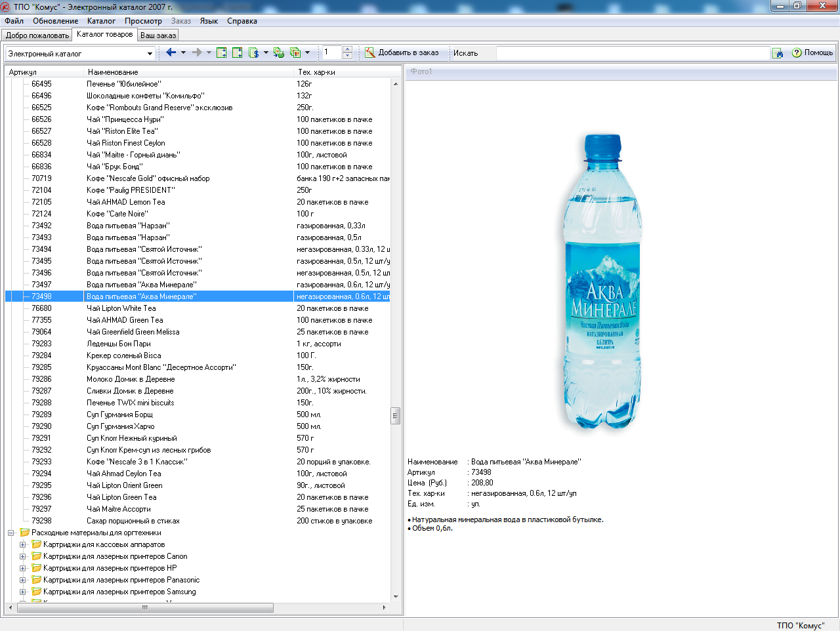The width and height of the screenshot is (840, 631).
Task: Click the folder icon of Картриджи для лазерных принтеров Canon
Action: (x=37, y=556)
